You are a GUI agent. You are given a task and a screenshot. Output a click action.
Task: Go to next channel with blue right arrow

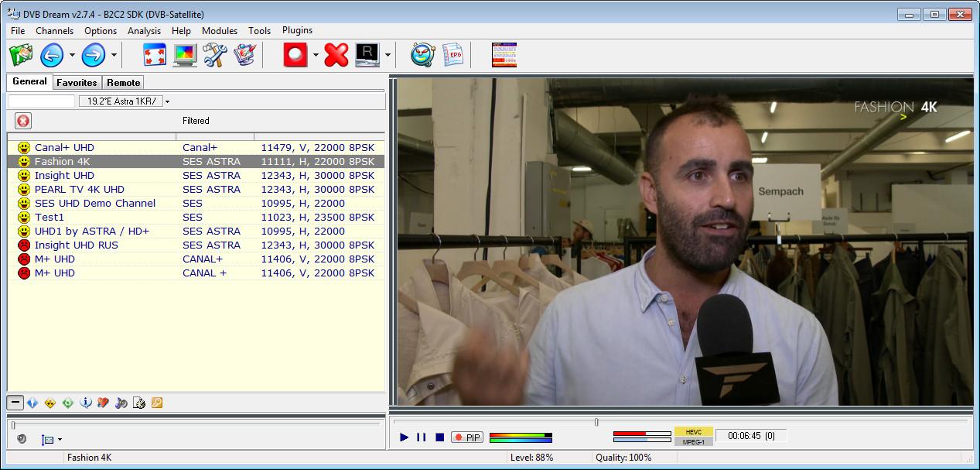[x=94, y=55]
